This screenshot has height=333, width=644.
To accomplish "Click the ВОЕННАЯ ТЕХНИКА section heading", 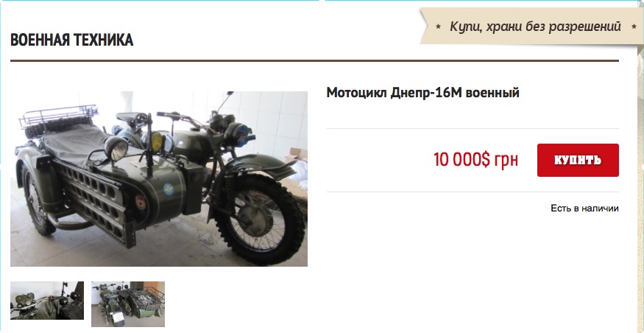I will tap(72, 41).
